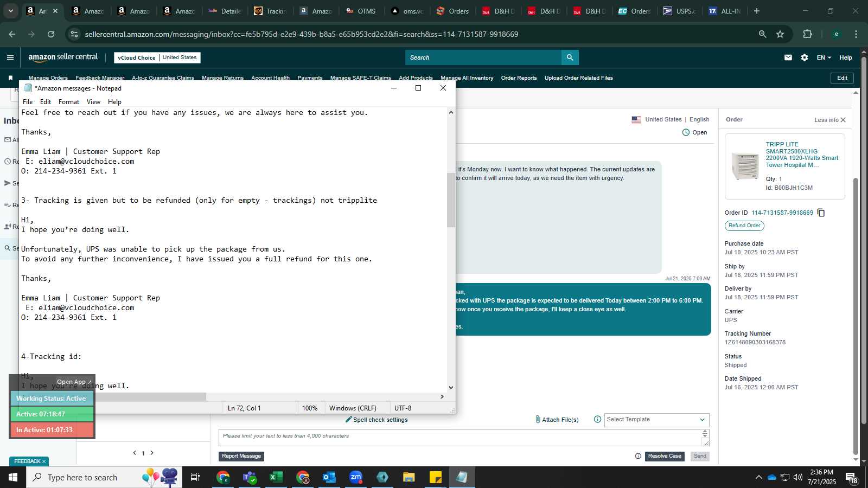Open the Seller Central hamburger menu
This screenshot has width=868, height=488.
(x=10, y=57)
